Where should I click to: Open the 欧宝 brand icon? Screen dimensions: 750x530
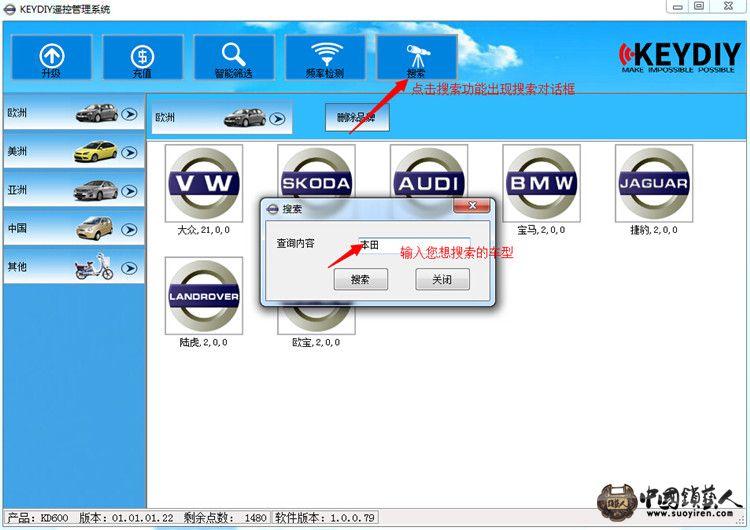tap(316, 320)
